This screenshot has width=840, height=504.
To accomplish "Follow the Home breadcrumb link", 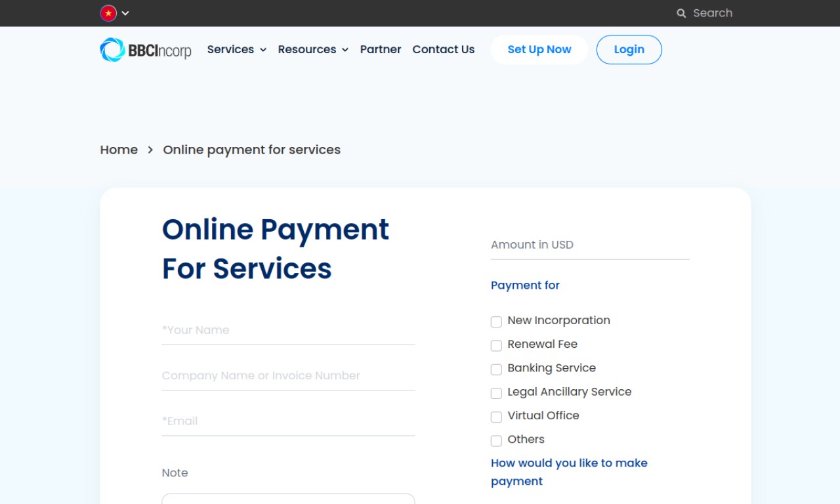I will click(119, 150).
